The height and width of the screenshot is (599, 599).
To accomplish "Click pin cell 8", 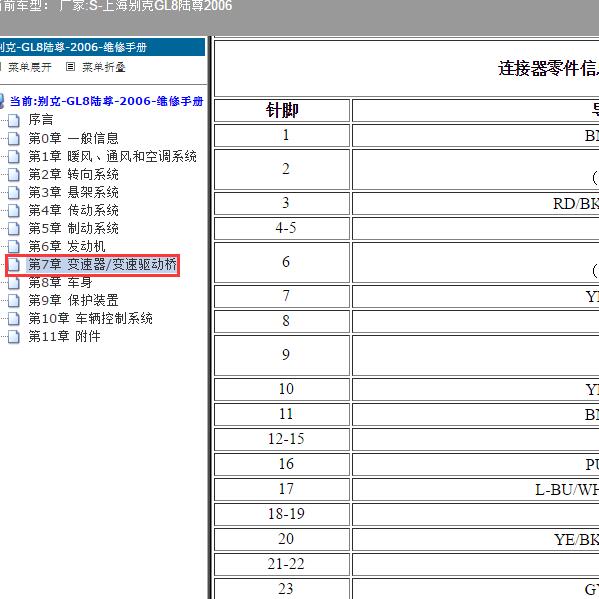I will coord(282,321).
